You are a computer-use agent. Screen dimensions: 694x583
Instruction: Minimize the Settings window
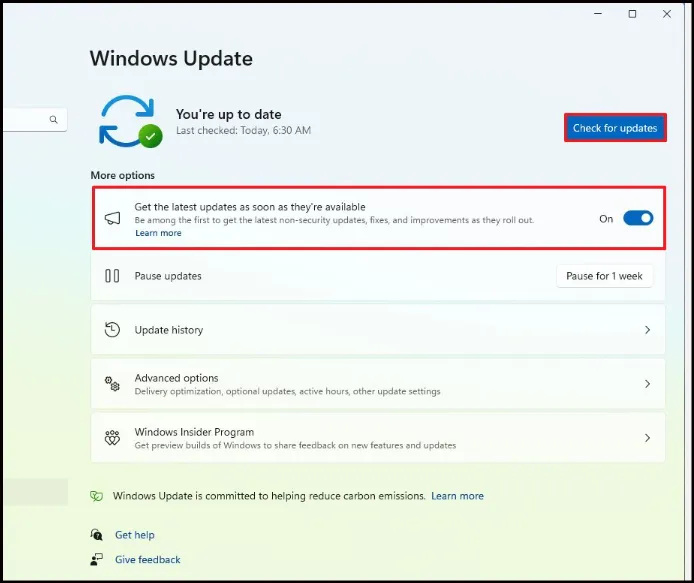(x=598, y=14)
